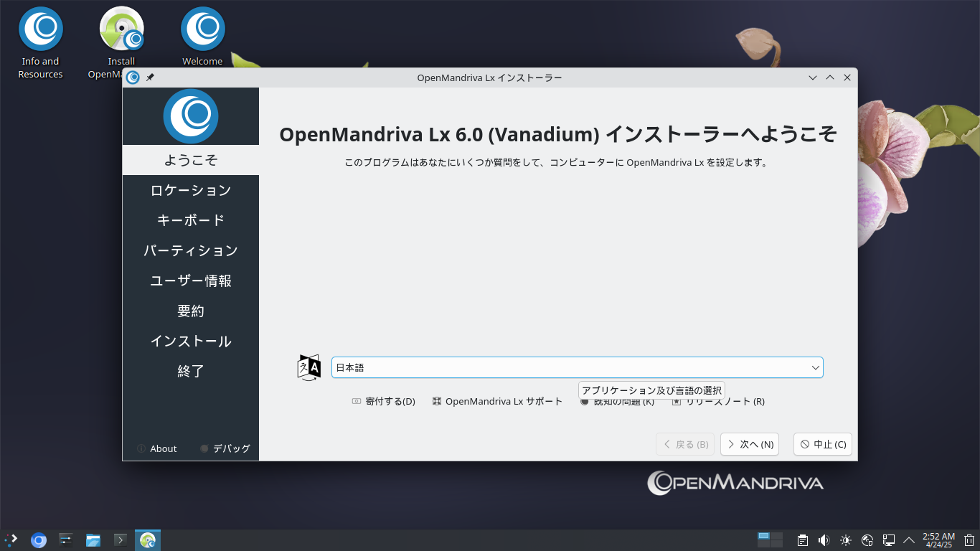Launch the Konsole terminal from taskbar
The width and height of the screenshot is (980, 551).
pos(121,540)
